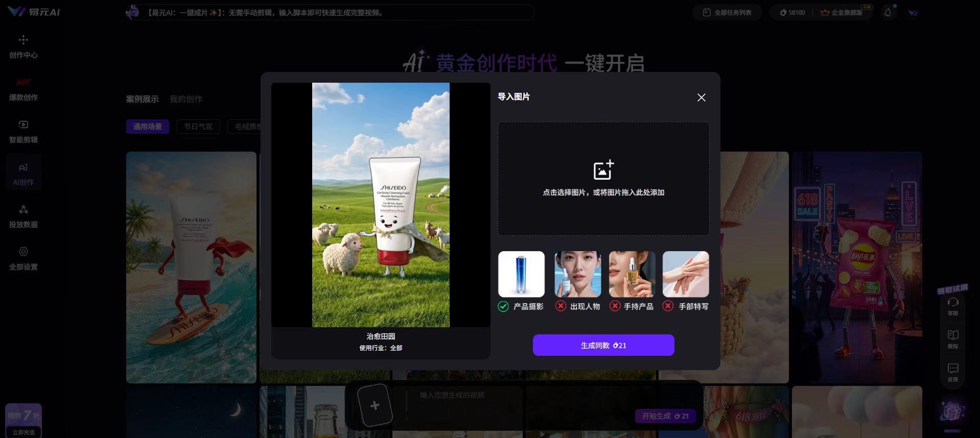Open the 教程 book icon

click(x=953, y=339)
